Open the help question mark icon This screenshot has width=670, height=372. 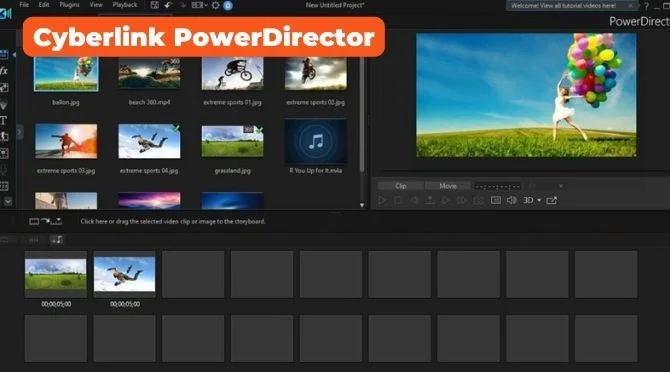coord(646,6)
